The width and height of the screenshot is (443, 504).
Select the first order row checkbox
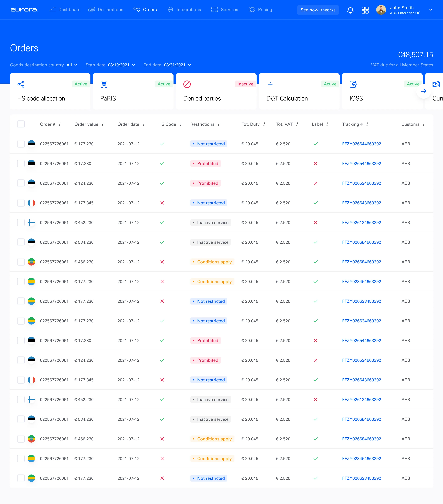click(21, 144)
